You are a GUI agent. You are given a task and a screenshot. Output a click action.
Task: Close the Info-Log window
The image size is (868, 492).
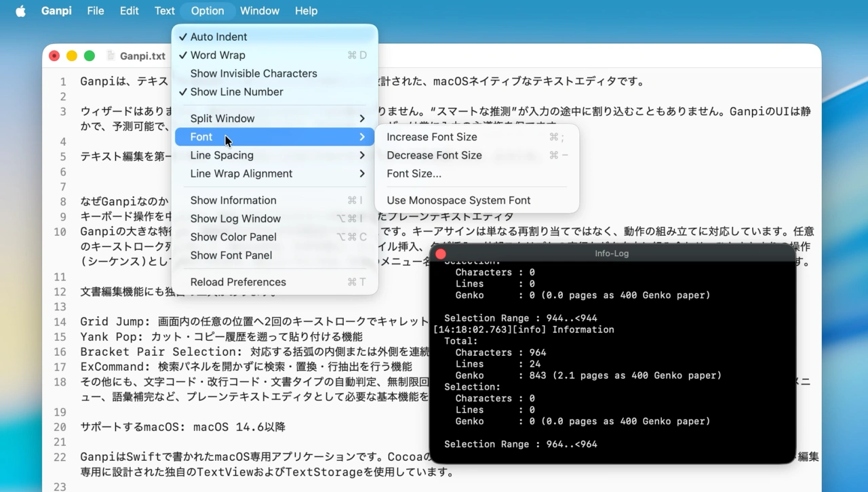tap(440, 254)
